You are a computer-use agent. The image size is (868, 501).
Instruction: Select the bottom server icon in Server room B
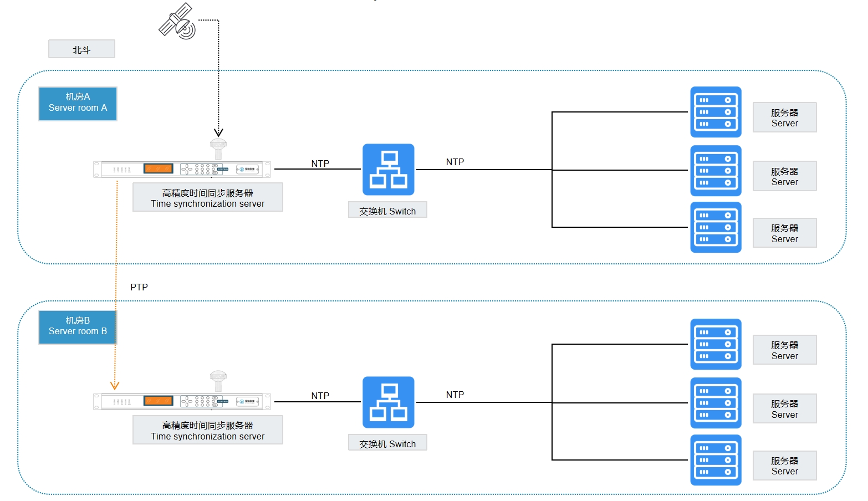[716, 460]
